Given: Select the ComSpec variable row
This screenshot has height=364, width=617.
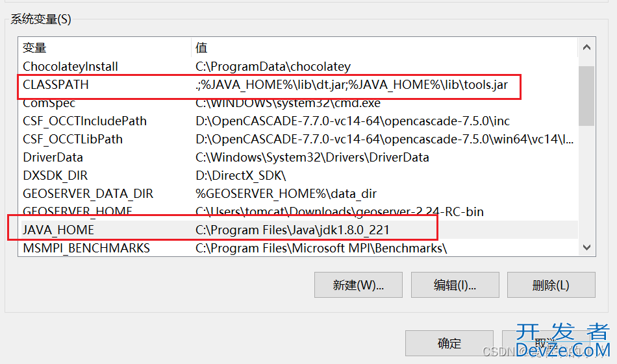Looking at the screenshot, I should (298, 103).
